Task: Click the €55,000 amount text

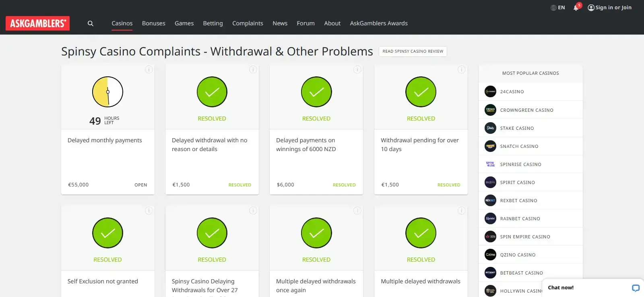Action: [x=78, y=185]
